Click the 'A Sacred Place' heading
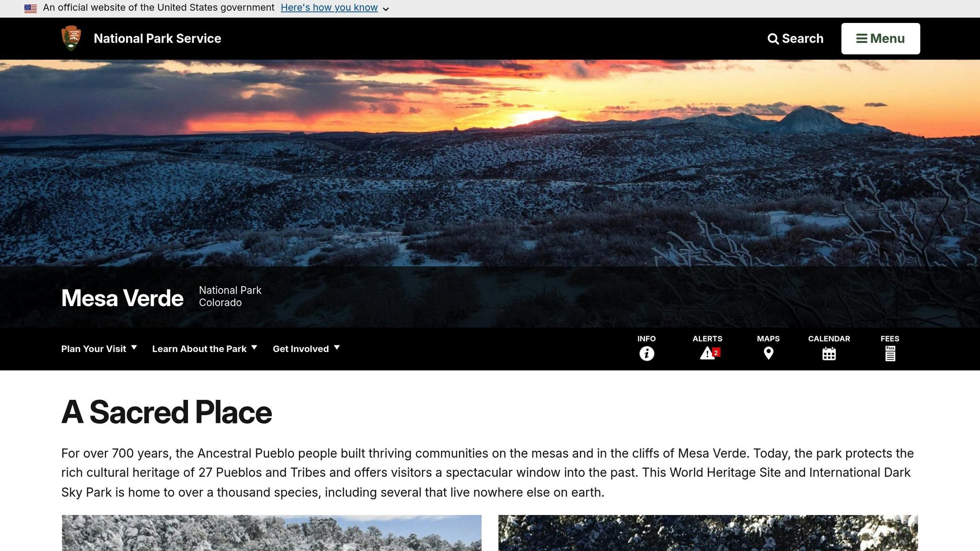The image size is (980, 551). pyautogui.click(x=167, y=412)
